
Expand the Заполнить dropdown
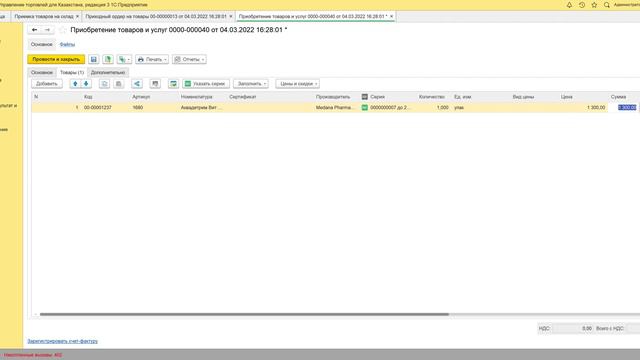pos(251,84)
